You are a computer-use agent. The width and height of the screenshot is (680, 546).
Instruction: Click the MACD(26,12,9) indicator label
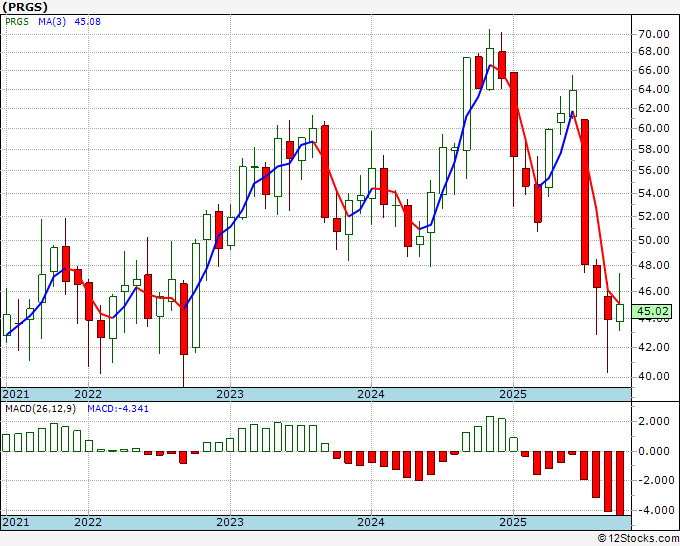40,409
